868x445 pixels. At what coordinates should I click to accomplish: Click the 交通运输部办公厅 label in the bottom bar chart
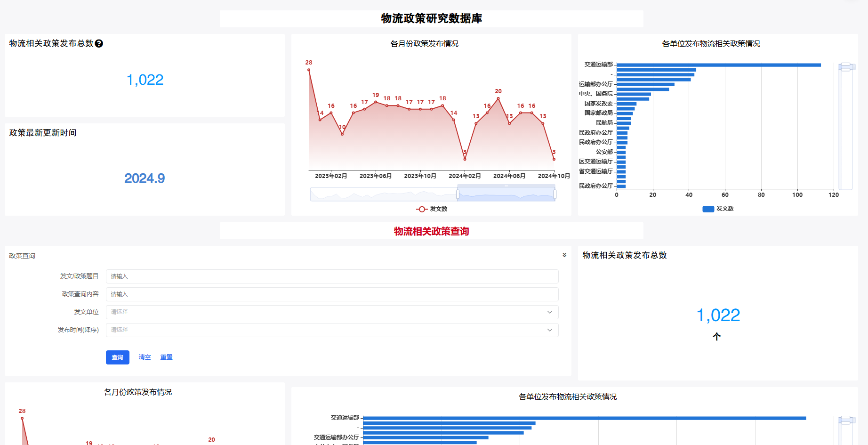pos(337,437)
